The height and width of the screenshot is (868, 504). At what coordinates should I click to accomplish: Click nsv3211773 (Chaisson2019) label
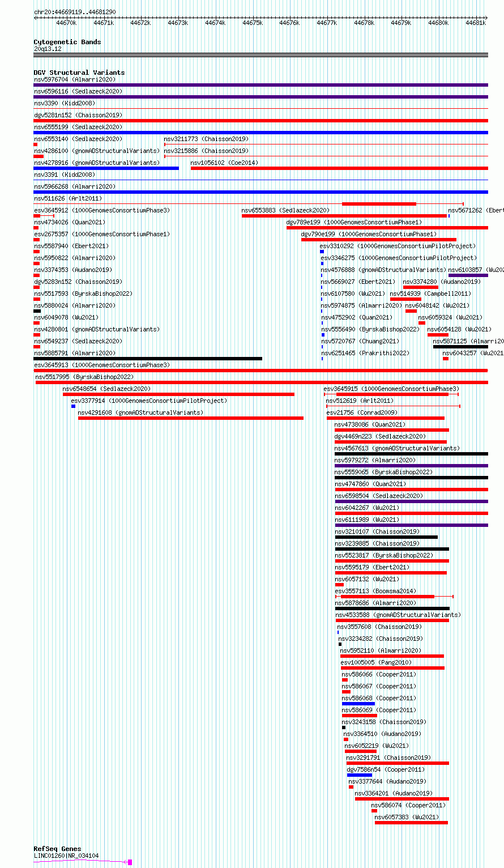pos(206,139)
